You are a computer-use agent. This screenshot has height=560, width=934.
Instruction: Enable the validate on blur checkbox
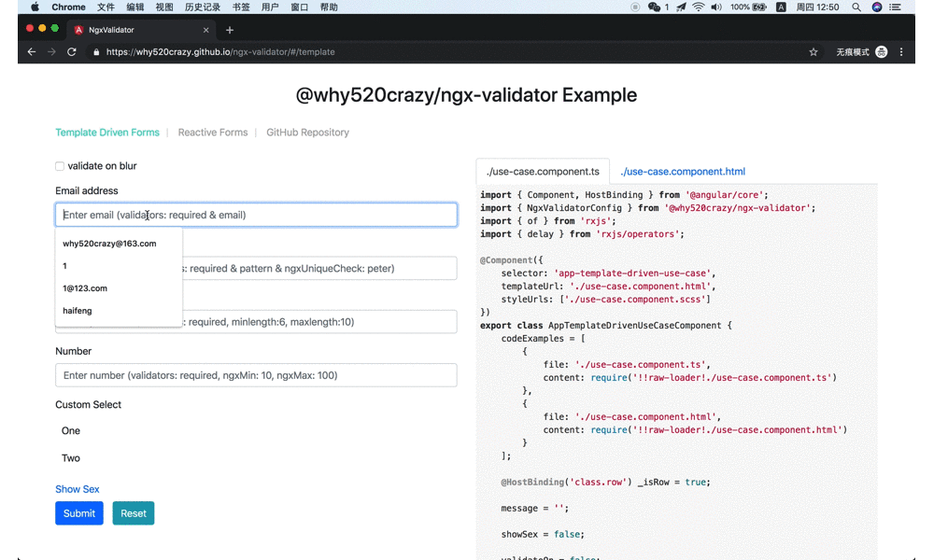pyautogui.click(x=60, y=166)
